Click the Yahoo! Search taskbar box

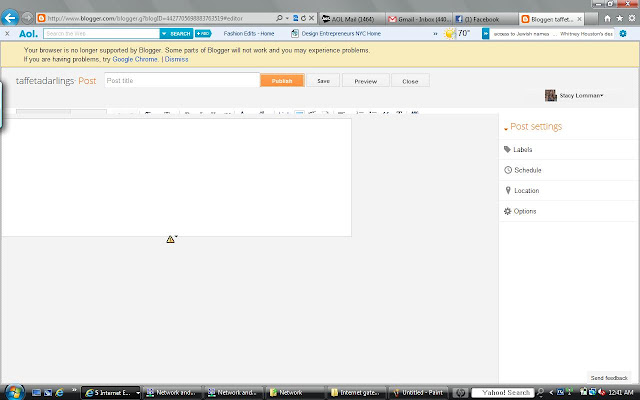coord(502,393)
